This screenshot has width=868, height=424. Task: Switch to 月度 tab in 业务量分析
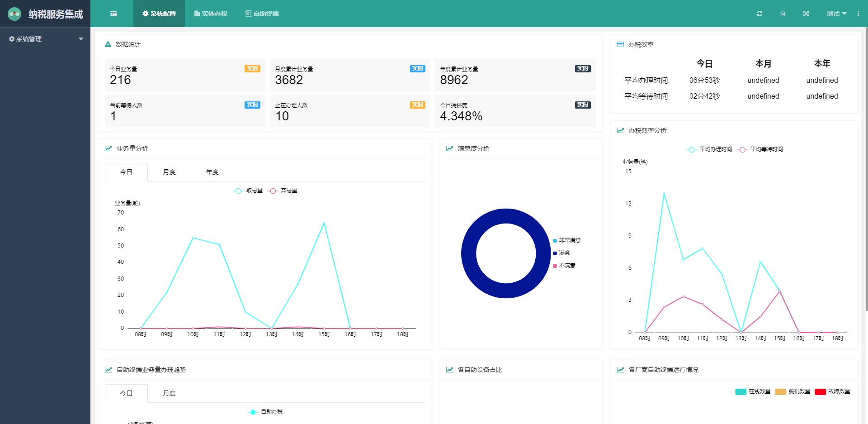[x=169, y=172]
